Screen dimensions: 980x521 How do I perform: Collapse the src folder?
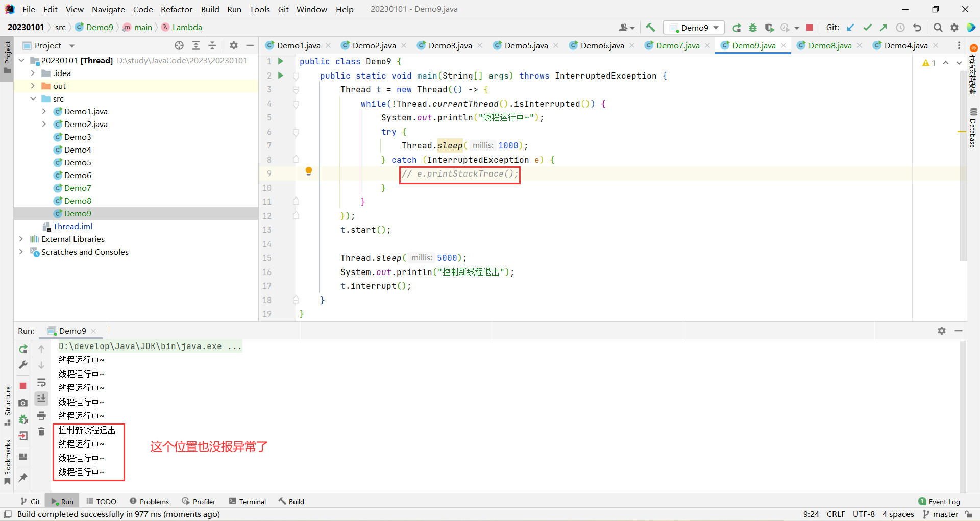coord(33,98)
